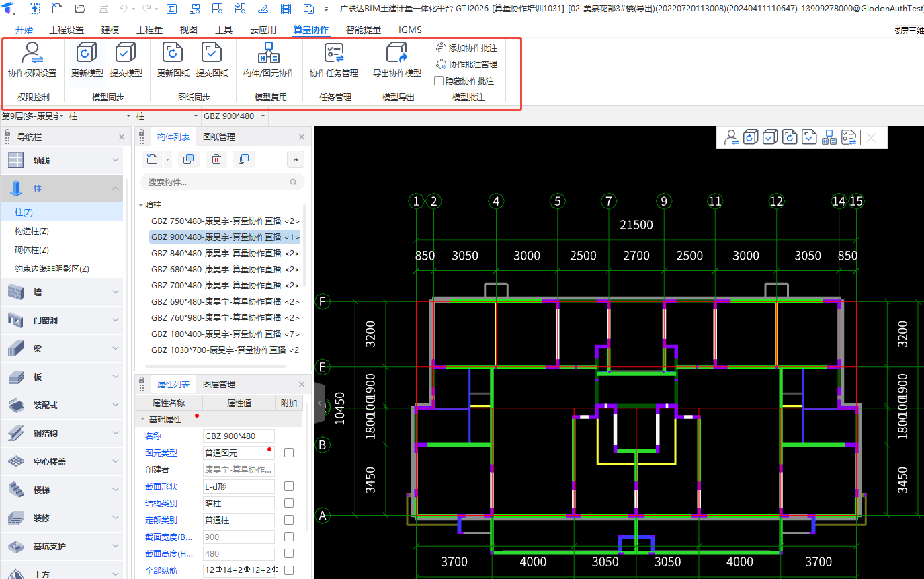
Task: Tick the 附加 checkbox for 截面形状
Action: click(289, 486)
